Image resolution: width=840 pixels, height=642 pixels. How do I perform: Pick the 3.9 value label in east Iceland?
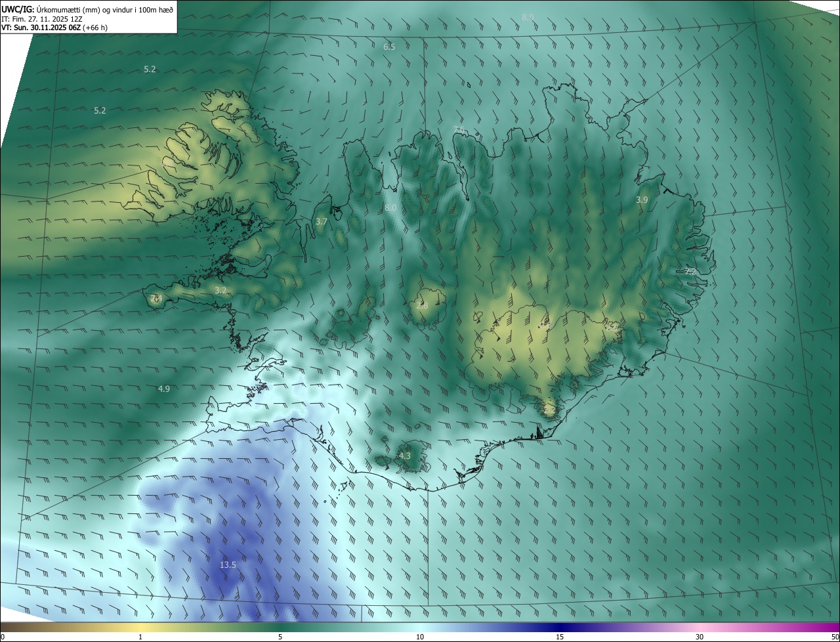[642, 200]
